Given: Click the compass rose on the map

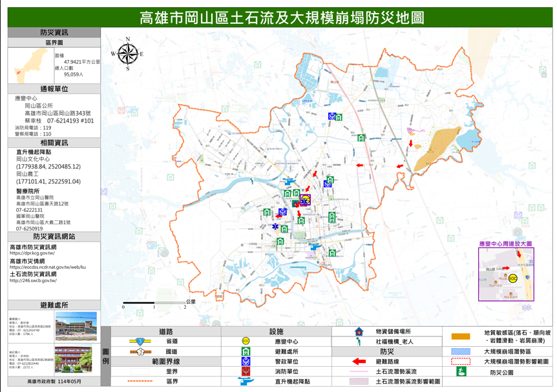Looking at the screenshot, I should point(127,54).
